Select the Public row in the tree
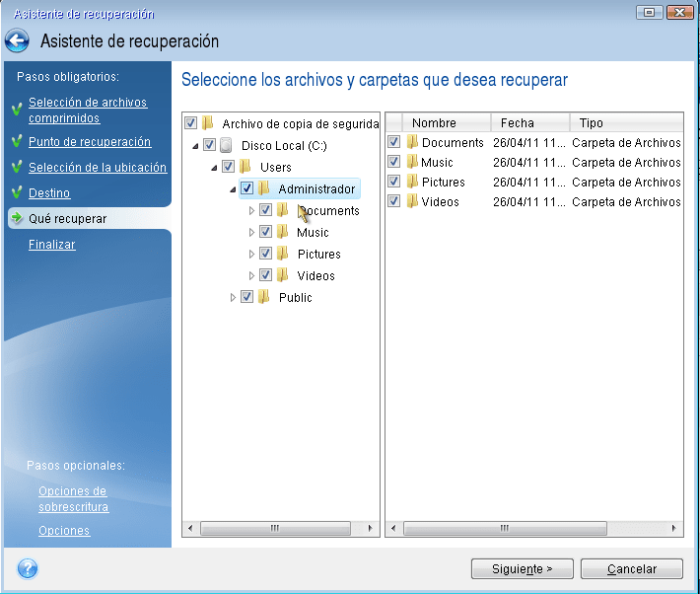Viewport: 700px width, 594px height. click(295, 297)
